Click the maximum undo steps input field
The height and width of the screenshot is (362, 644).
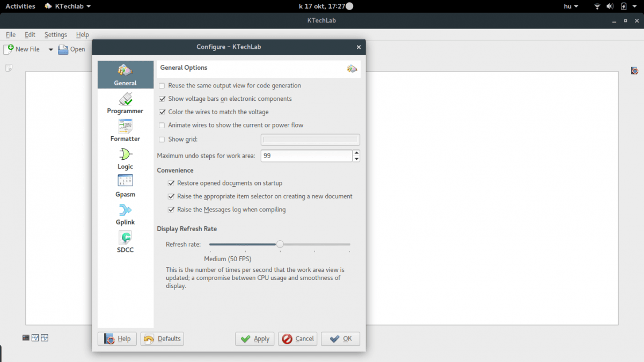click(x=306, y=156)
